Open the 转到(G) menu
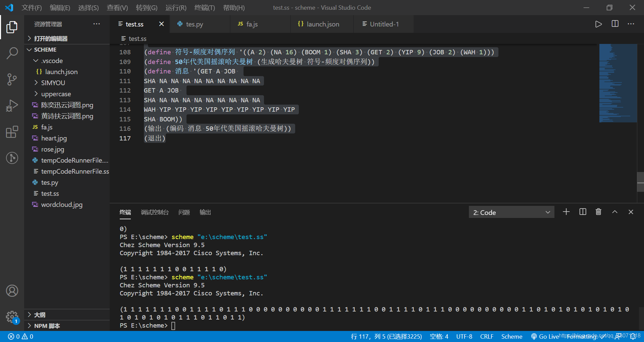644x342 pixels. 147,7
